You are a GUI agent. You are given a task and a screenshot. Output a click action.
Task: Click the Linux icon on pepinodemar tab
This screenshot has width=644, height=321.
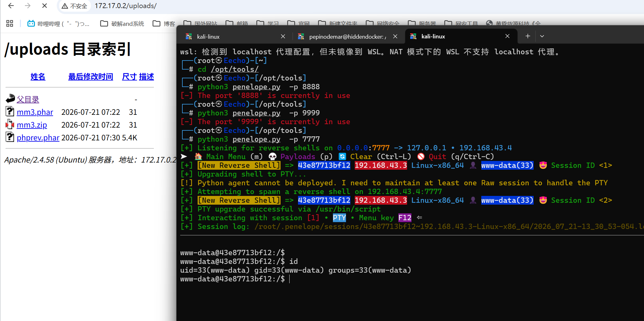301,36
